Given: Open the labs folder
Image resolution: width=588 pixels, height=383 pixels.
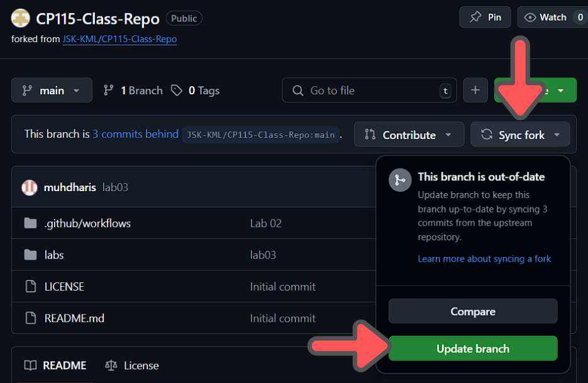Looking at the screenshot, I should pos(54,255).
